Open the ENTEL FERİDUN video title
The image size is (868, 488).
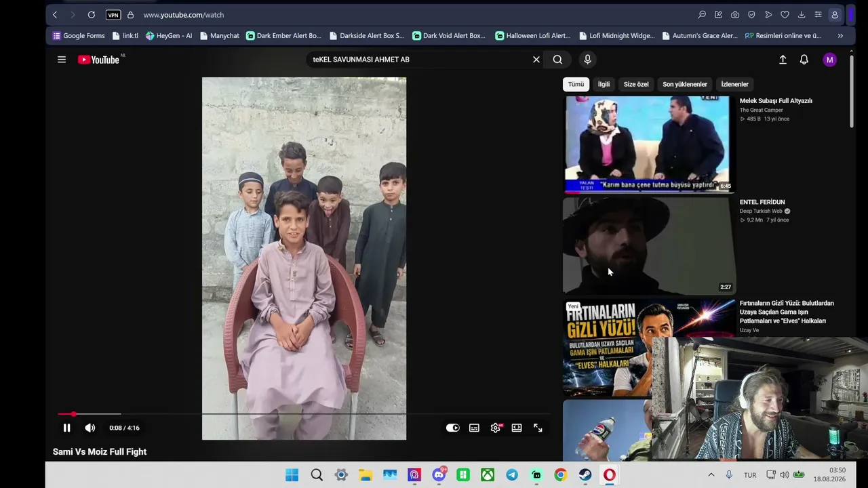coord(762,202)
